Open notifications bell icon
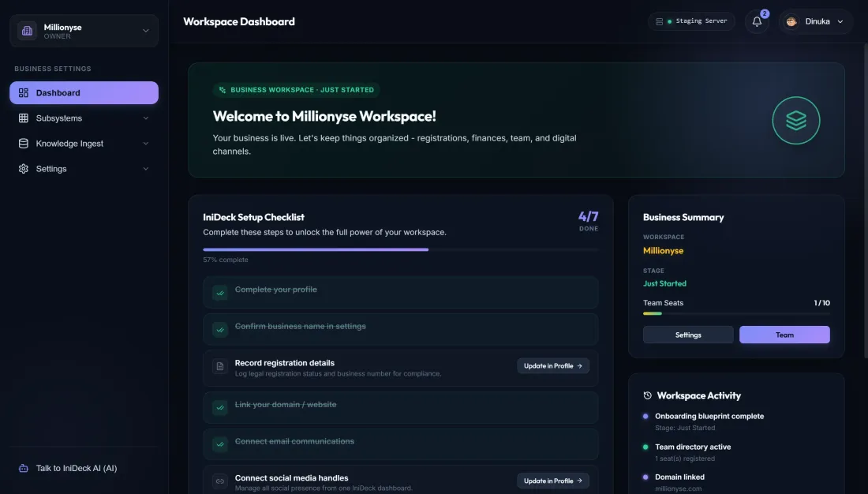This screenshot has width=868, height=494. [x=757, y=21]
